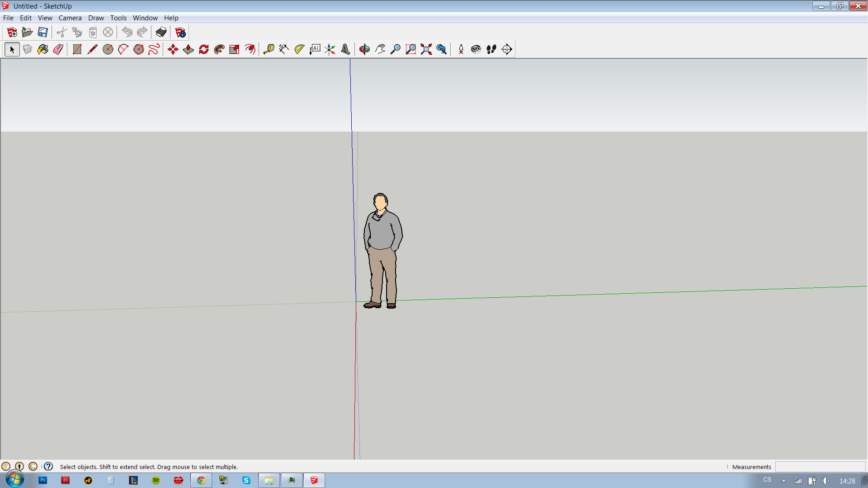The width and height of the screenshot is (868, 488).
Task: Open the Camera menu
Action: [70, 18]
